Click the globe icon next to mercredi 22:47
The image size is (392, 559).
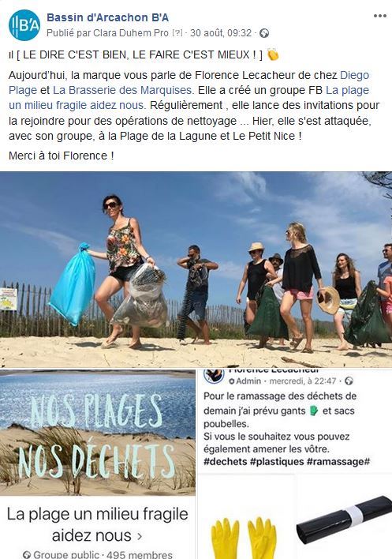pyautogui.click(x=349, y=381)
